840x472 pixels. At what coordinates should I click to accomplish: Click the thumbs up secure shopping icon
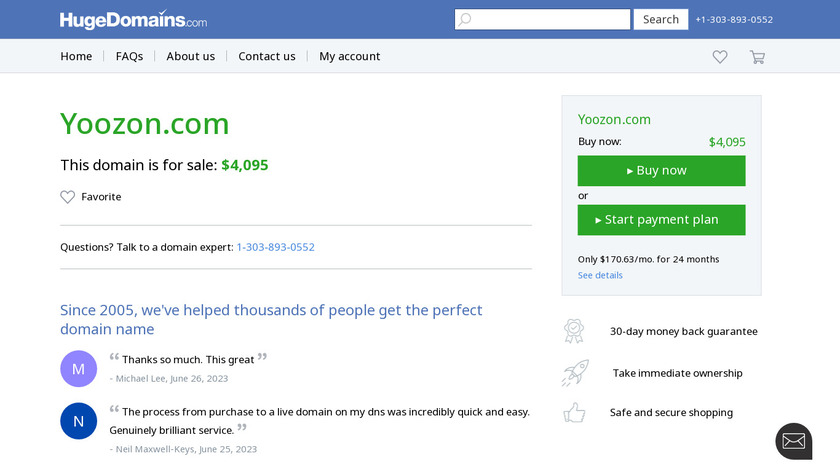574,412
